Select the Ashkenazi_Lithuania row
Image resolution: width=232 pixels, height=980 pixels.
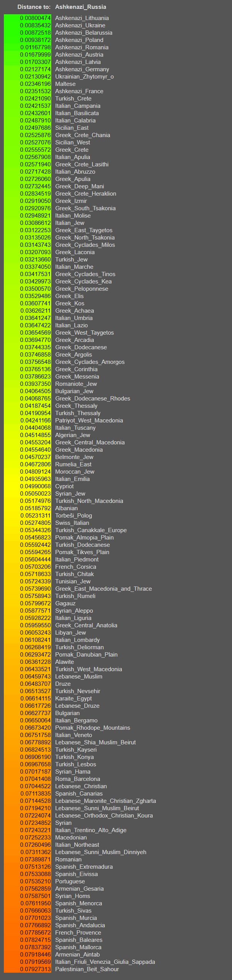coord(82,18)
